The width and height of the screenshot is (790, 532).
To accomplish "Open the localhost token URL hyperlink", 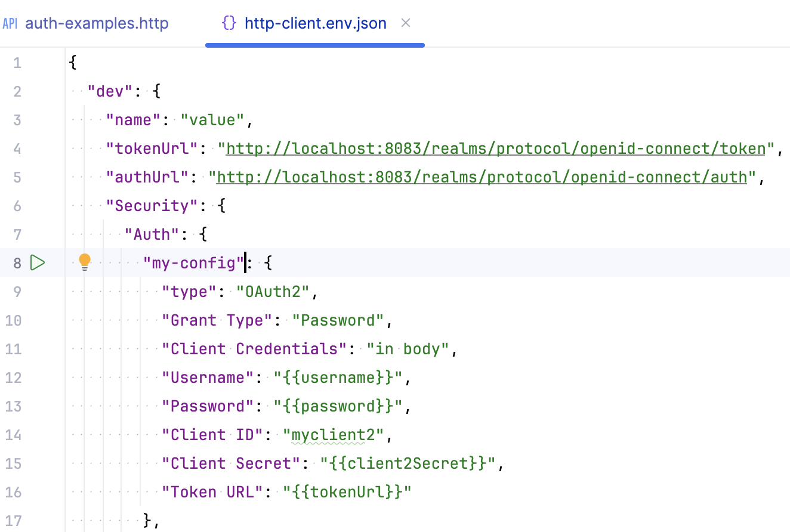I will [x=495, y=149].
